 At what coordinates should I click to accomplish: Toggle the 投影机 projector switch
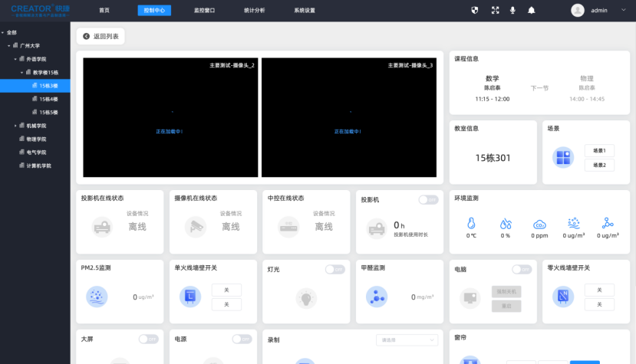pyautogui.click(x=428, y=199)
